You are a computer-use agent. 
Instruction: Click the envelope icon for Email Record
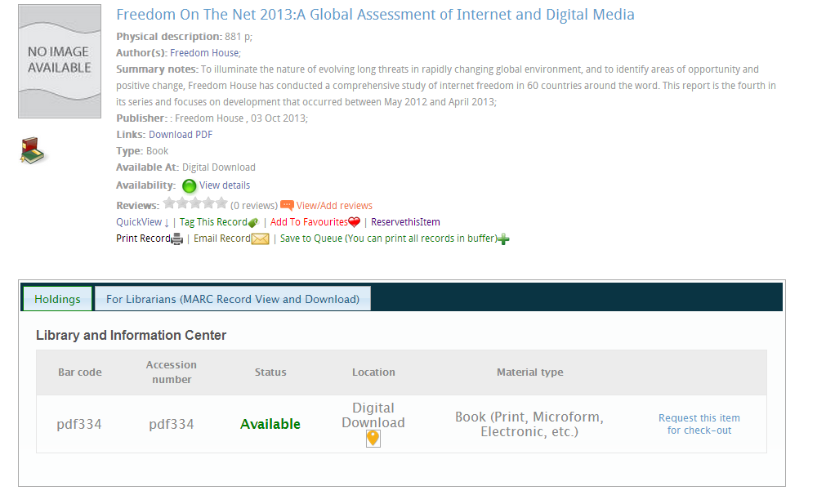coord(260,239)
